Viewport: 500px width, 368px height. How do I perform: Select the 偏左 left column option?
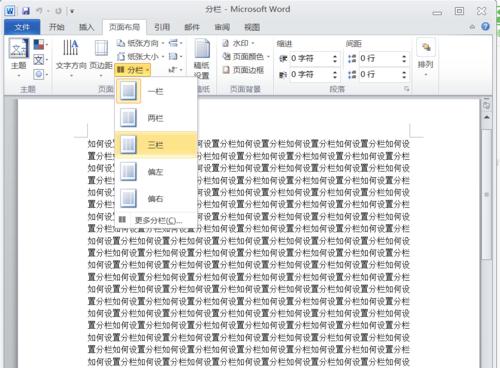tap(156, 172)
